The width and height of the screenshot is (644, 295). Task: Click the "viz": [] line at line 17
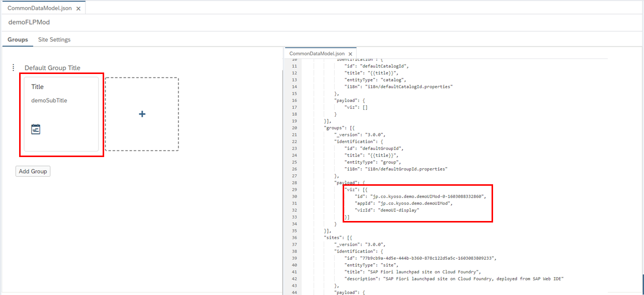356,107
